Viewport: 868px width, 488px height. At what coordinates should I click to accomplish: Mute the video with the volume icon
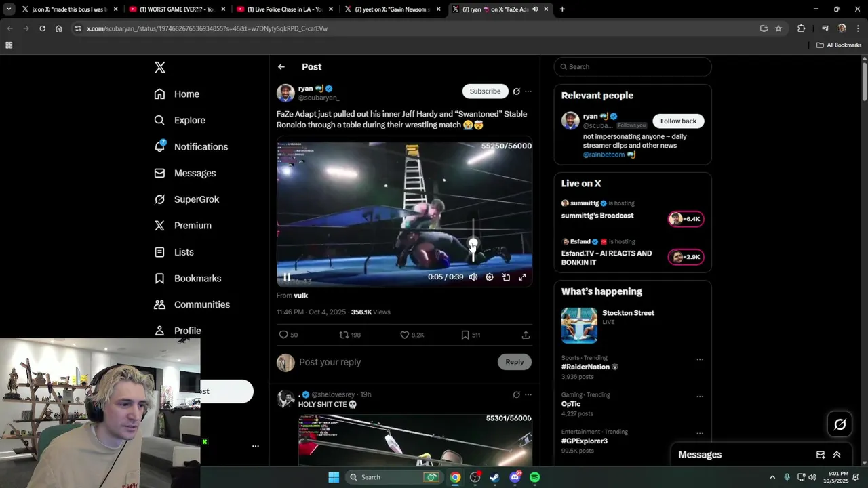(473, 277)
